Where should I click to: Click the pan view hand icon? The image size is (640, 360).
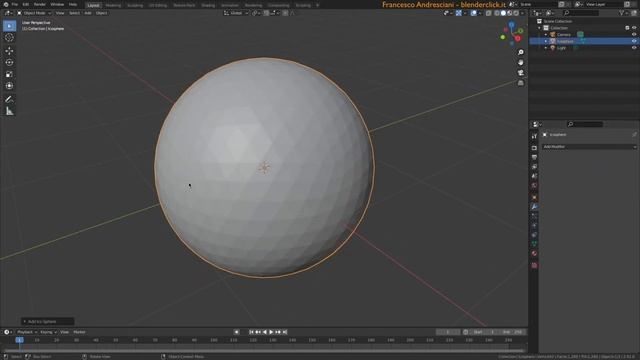tap(521, 62)
